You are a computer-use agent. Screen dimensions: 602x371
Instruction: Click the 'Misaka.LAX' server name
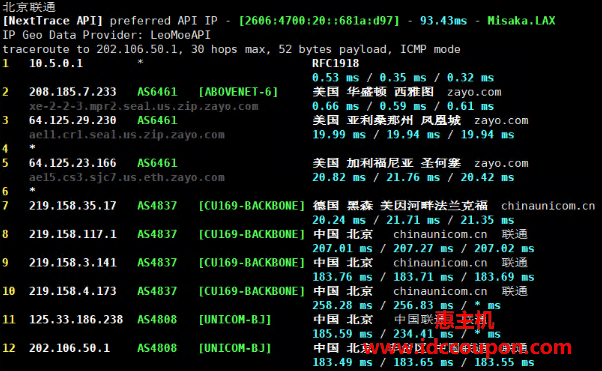521,21
